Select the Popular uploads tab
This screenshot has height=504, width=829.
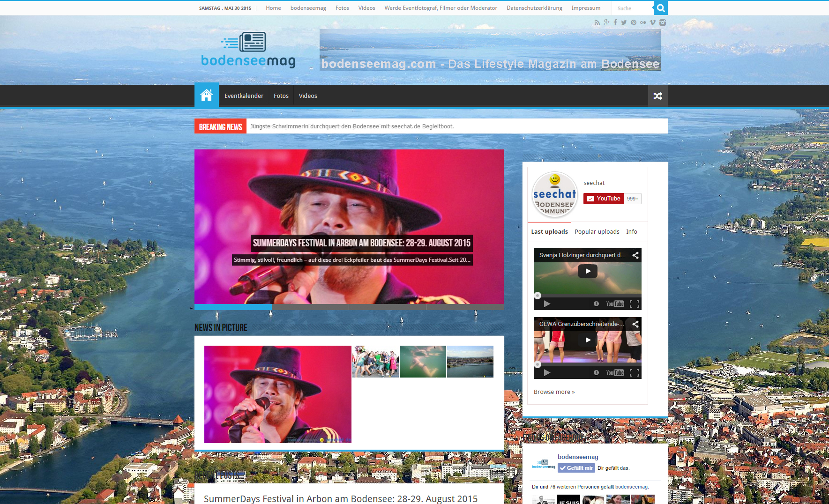tap(597, 232)
